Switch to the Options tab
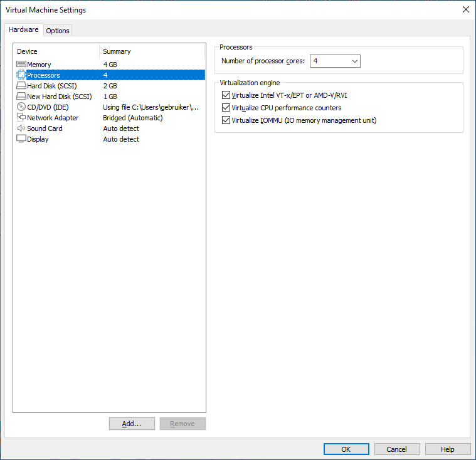The width and height of the screenshot is (476, 460). [x=58, y=31]
